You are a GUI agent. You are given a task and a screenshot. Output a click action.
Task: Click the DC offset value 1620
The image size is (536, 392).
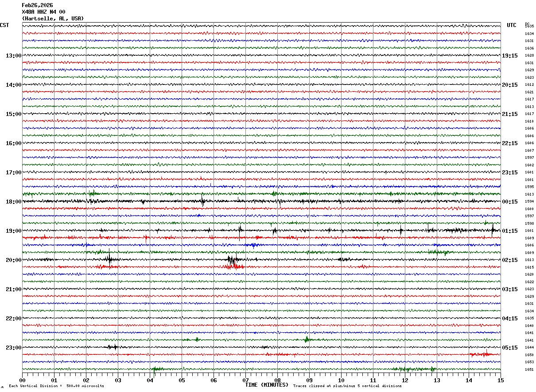tap(529, 275)
